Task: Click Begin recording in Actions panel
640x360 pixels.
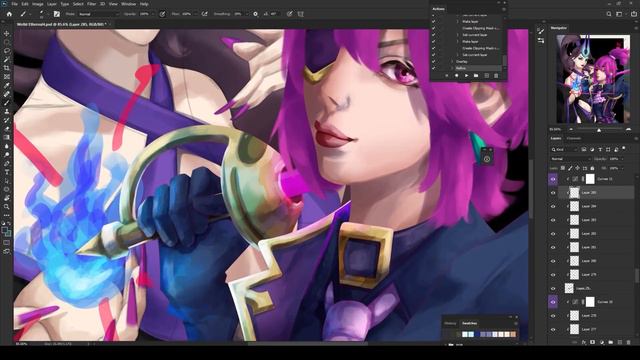Action: 456,76
